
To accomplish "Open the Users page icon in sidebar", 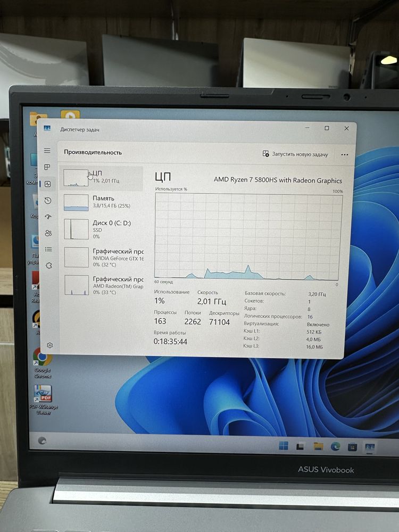I will (x=48, y=233).
